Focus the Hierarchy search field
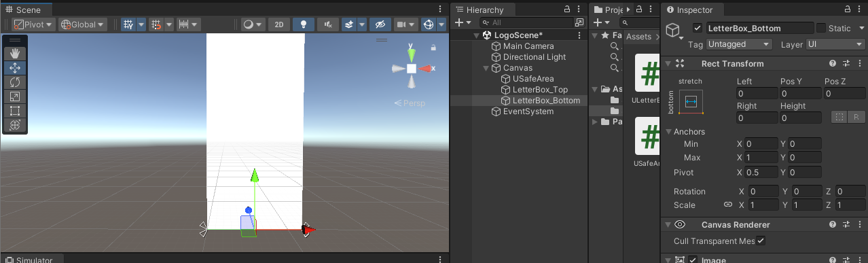Screen dimensions: 868x263 [x=528, y=22]
